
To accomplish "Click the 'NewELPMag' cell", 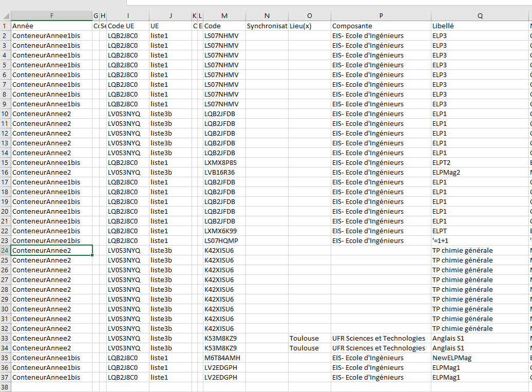I will [x=480, y=358].
